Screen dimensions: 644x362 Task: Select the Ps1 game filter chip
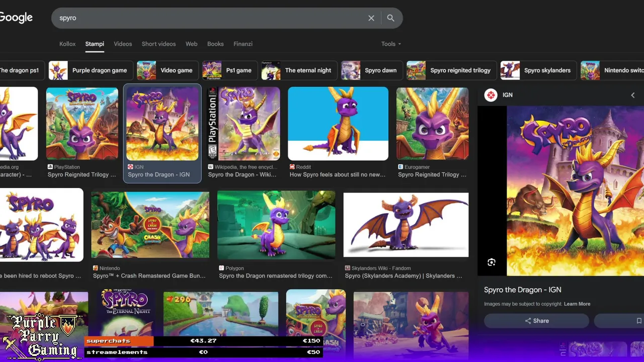click(230, 70)
